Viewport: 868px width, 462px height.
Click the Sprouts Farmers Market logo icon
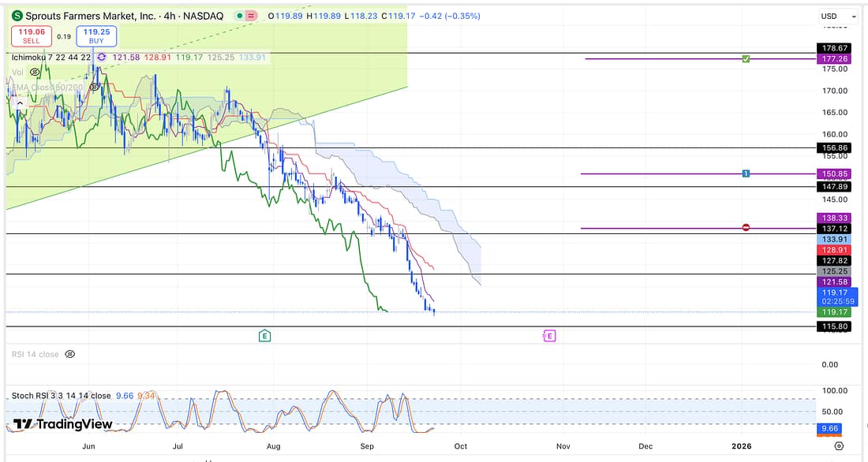point(17,16)
